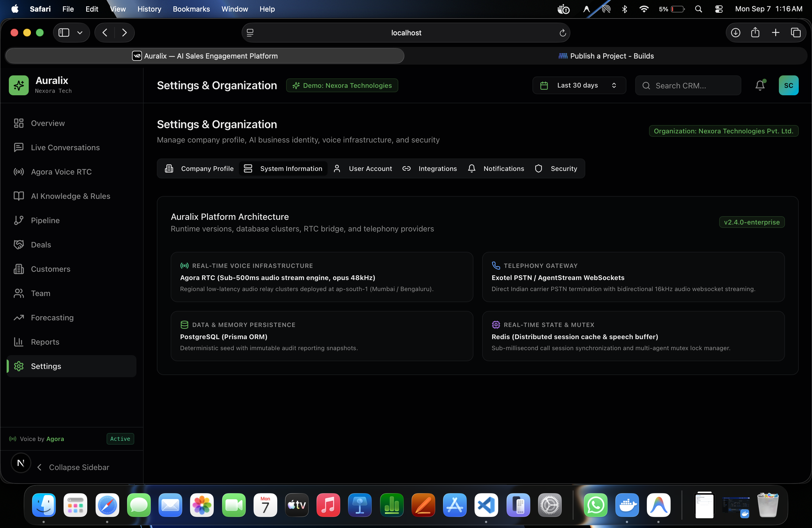Click the Safari page reload icon
The width and height of the screenshot is (812, 528).
pos(563,33)
